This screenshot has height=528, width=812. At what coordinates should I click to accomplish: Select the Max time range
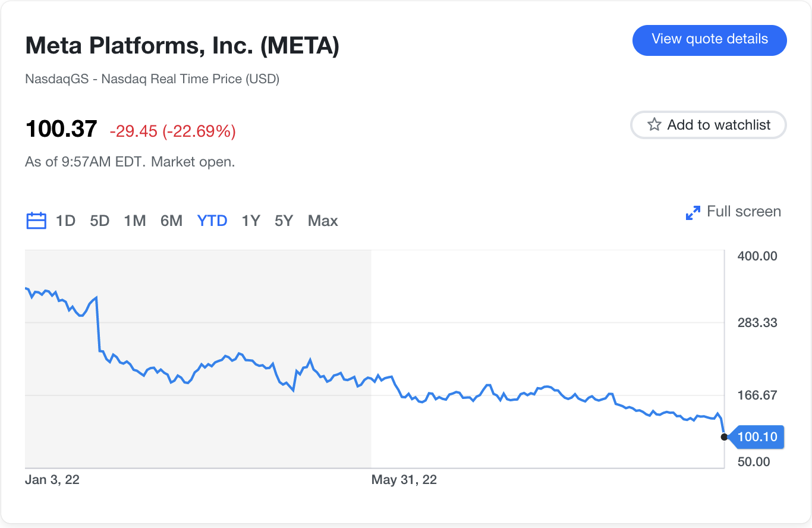click(323, 221)
